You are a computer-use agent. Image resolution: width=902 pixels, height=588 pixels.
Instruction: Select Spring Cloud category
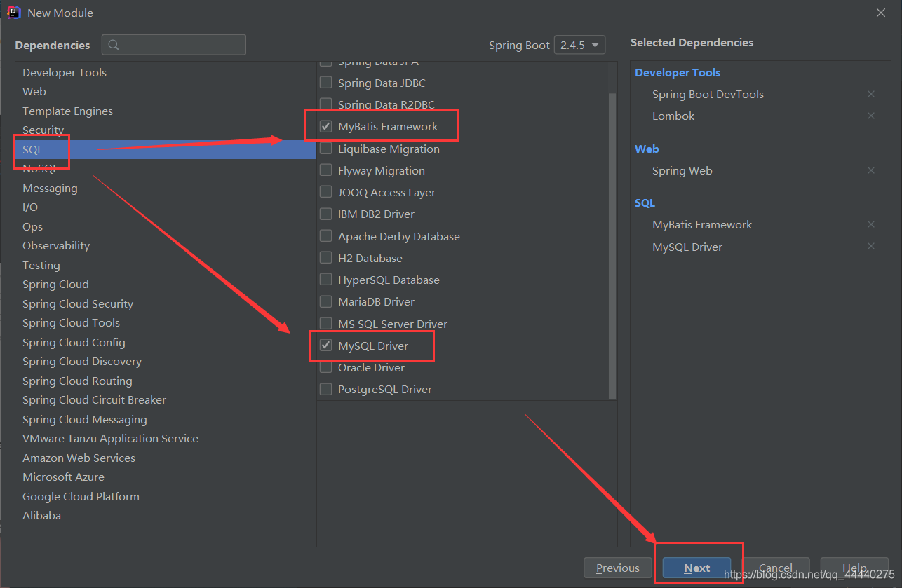(x=166, y=284)
